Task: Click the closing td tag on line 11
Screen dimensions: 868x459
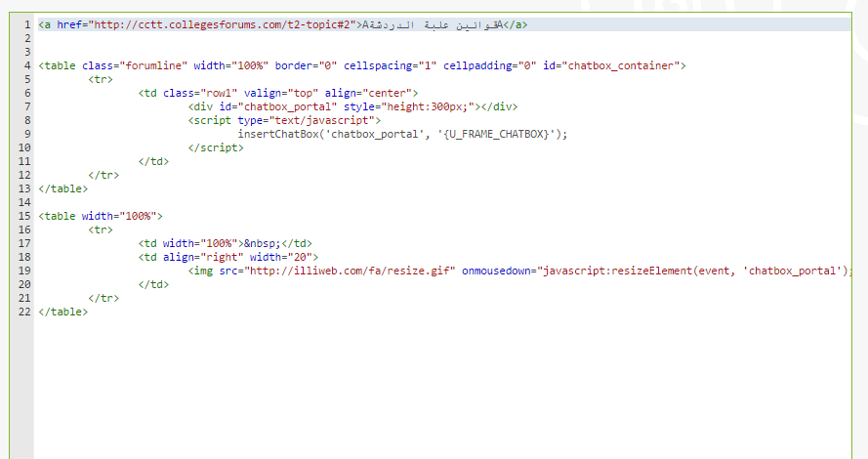Action: [x=153, y=162]
